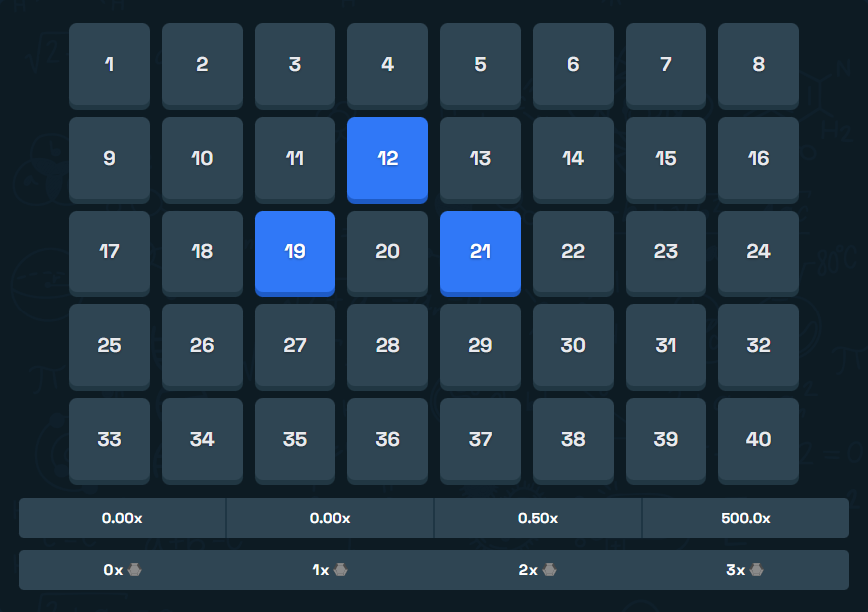The image size is (868, 612).
Task: Pick the number 33 tile
Action: coord(109,440)
